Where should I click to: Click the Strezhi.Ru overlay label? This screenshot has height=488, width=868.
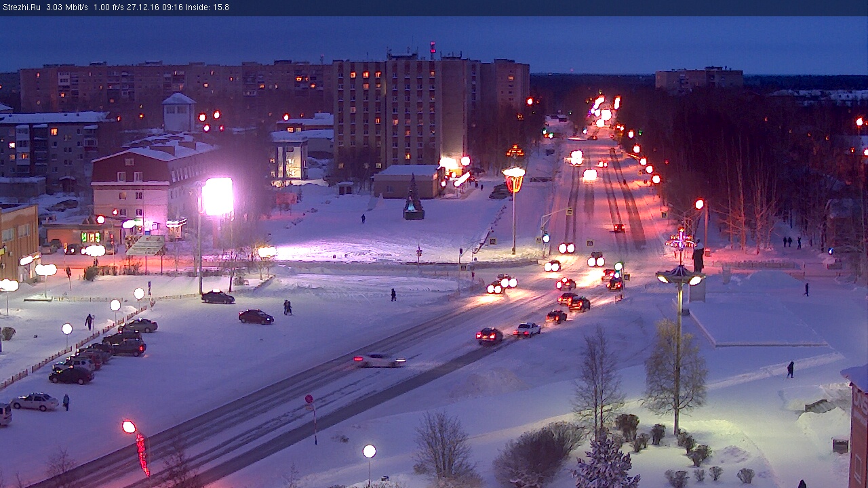(x=21, y=7)
